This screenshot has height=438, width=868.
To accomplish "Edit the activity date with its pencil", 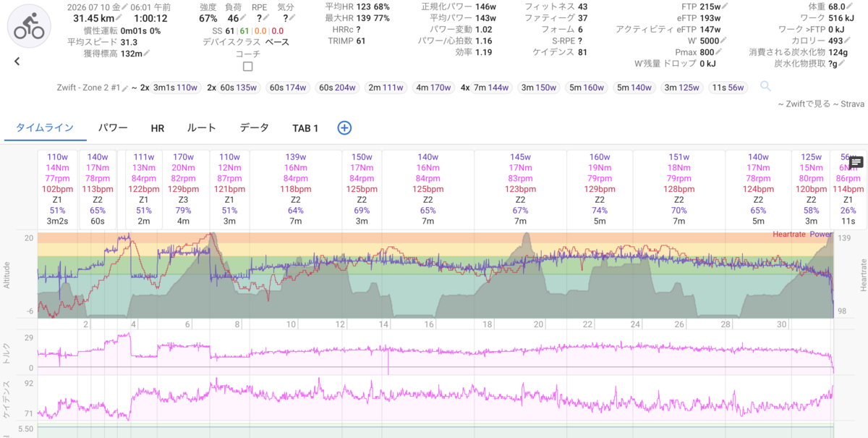I will point(124,7).
